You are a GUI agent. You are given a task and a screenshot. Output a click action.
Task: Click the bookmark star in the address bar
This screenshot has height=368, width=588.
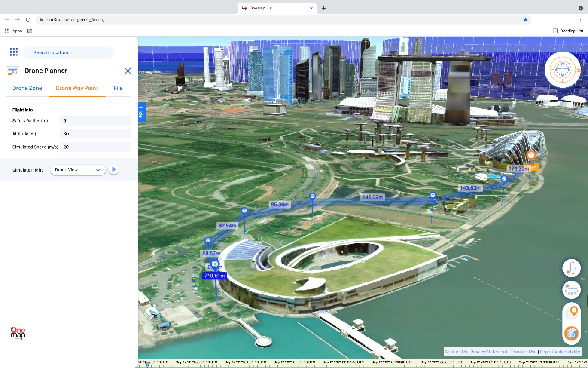pyautogui.click(x=526, y=19)
